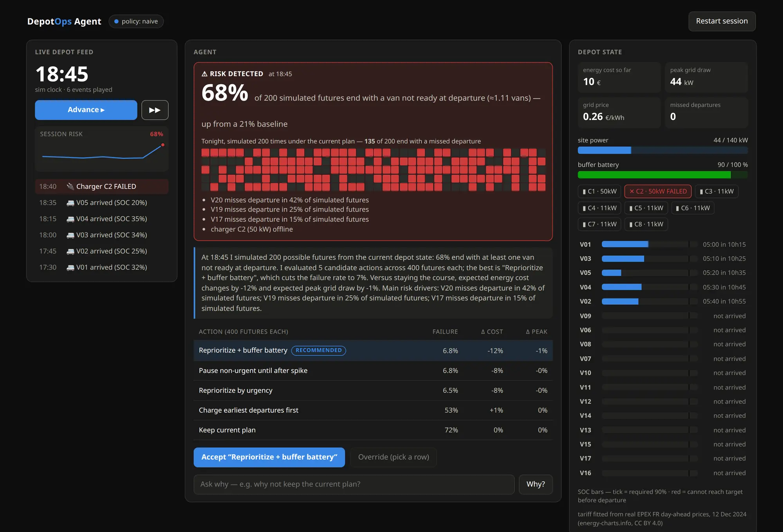
Task: Click the site power progress bar
Action: pos(662,150)
